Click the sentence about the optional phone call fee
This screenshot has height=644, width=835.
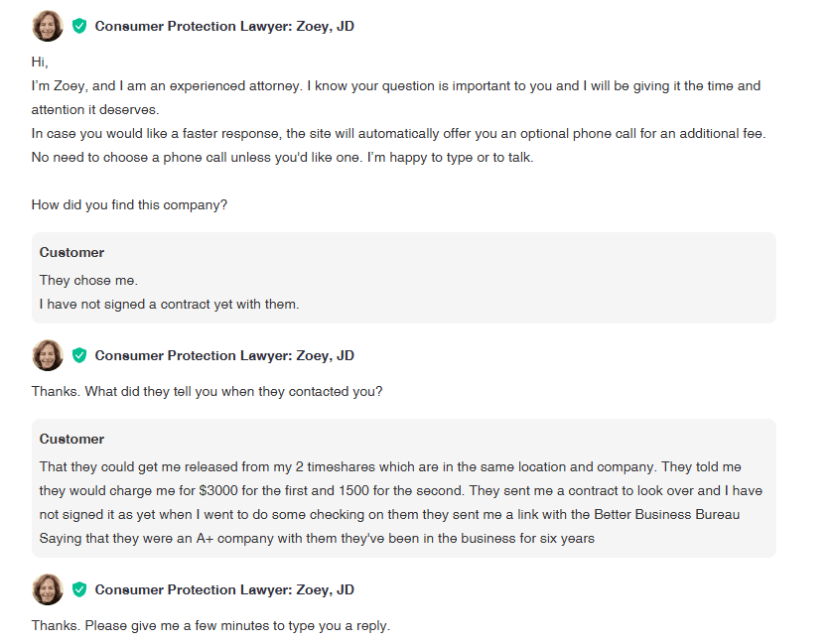pyautogui.click(x=397, y=134)
